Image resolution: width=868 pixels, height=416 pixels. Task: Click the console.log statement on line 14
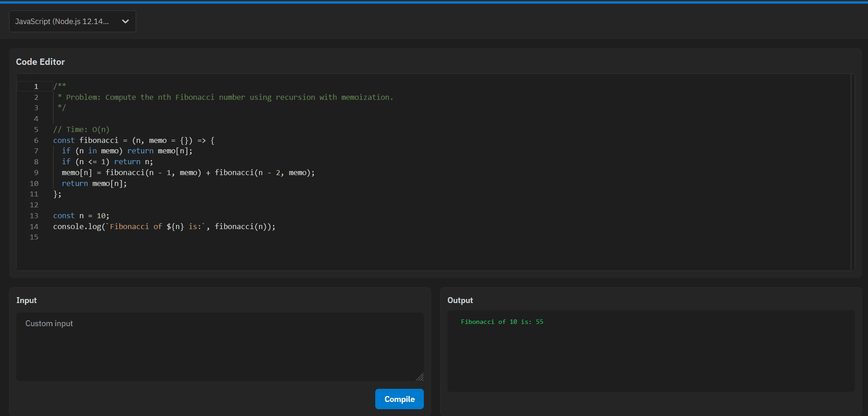[164, 226]
